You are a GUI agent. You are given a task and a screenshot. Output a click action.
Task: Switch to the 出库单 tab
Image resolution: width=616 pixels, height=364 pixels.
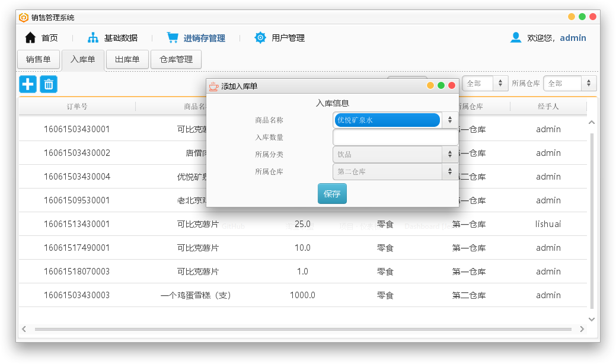coord(127,59)
